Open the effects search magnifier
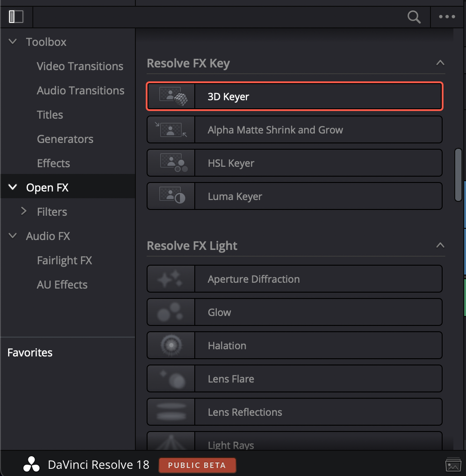This screenshot has width=466, height=476. (x=414, y=17)
